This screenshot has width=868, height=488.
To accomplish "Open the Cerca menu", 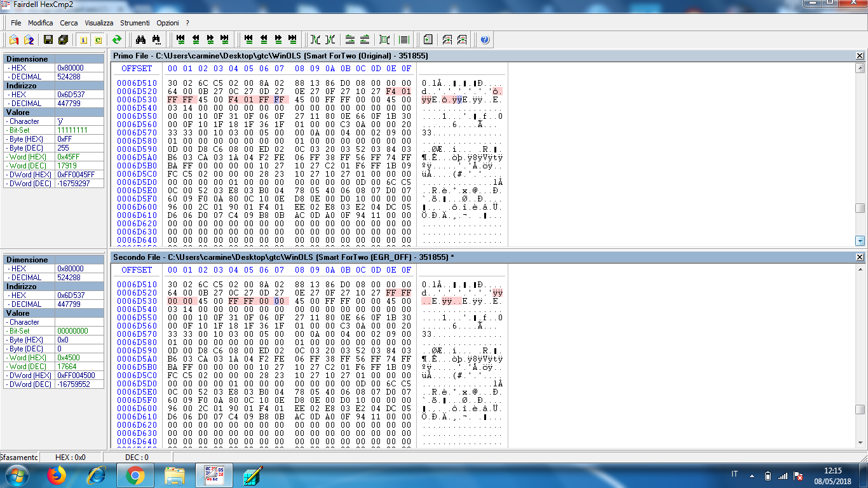I will (x=69, y=23).
